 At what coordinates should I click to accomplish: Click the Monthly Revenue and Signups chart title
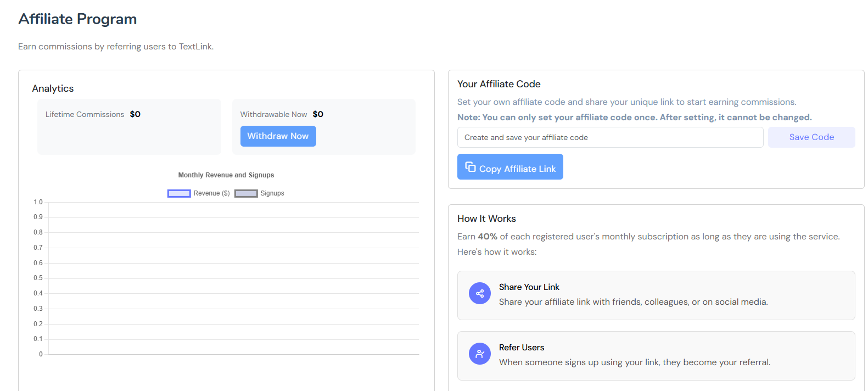pyautogui.click(x=226, y=175)
